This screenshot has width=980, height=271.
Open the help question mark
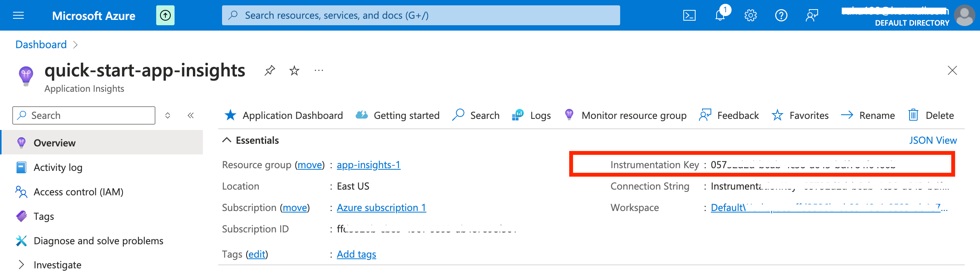781,15
